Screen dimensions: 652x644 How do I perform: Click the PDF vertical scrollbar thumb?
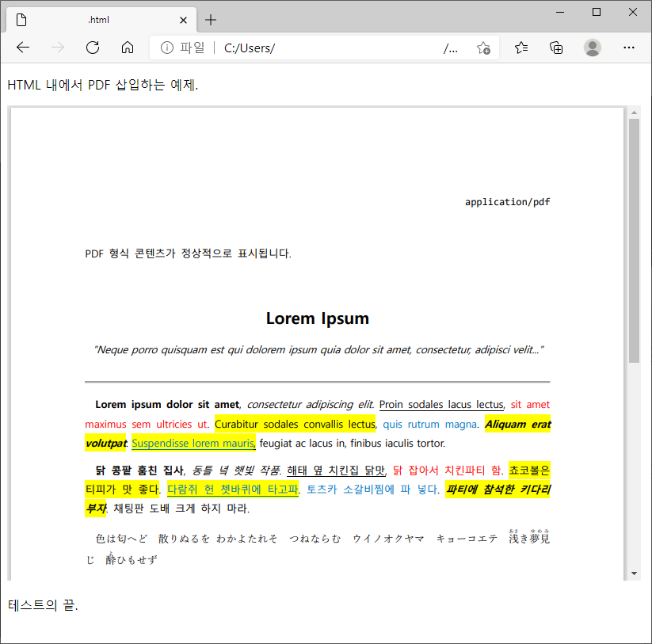pyautogui.click(x=634, y=241)
